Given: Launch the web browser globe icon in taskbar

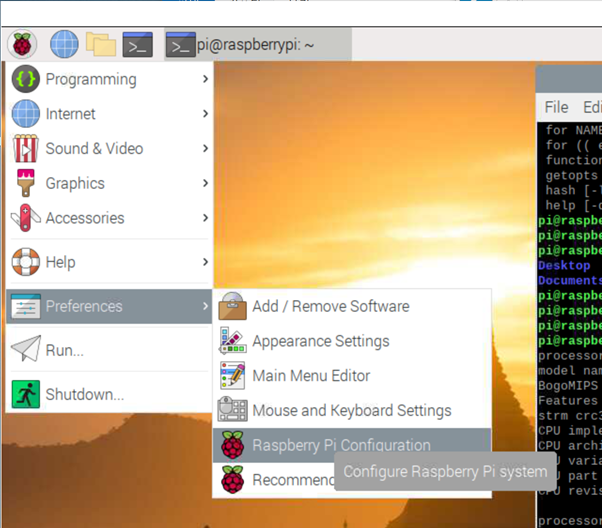Looking at the screenshot, I should 64,45.
